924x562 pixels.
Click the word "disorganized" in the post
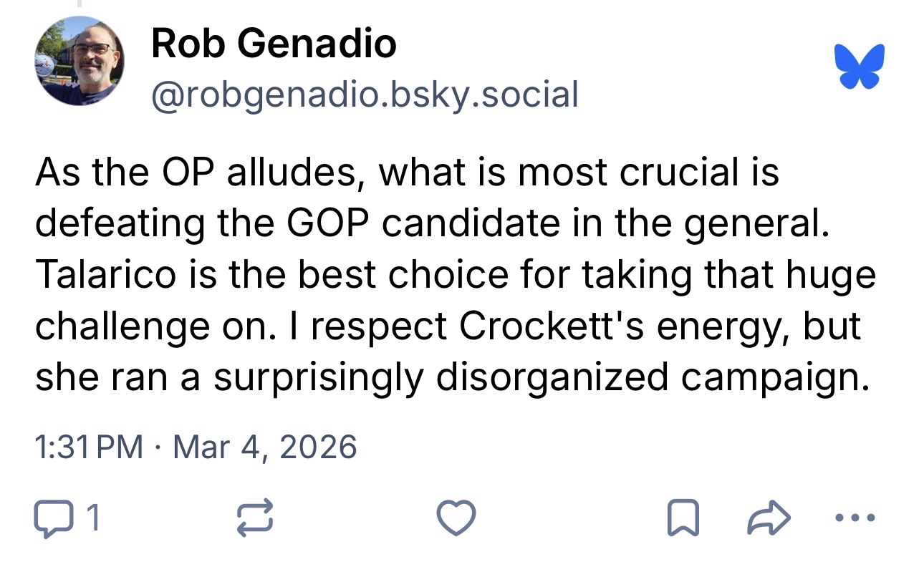pos(553,377)
